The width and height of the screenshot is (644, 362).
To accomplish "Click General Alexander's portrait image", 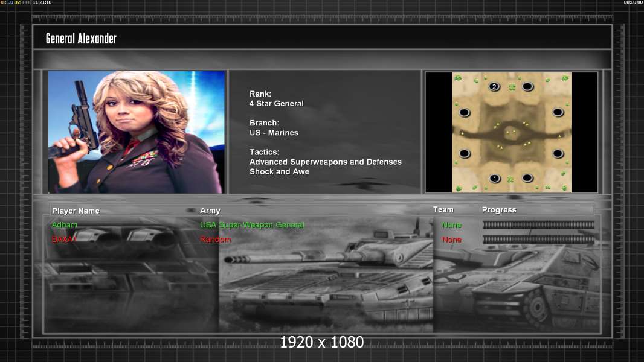I will click(x=137, y=132).
